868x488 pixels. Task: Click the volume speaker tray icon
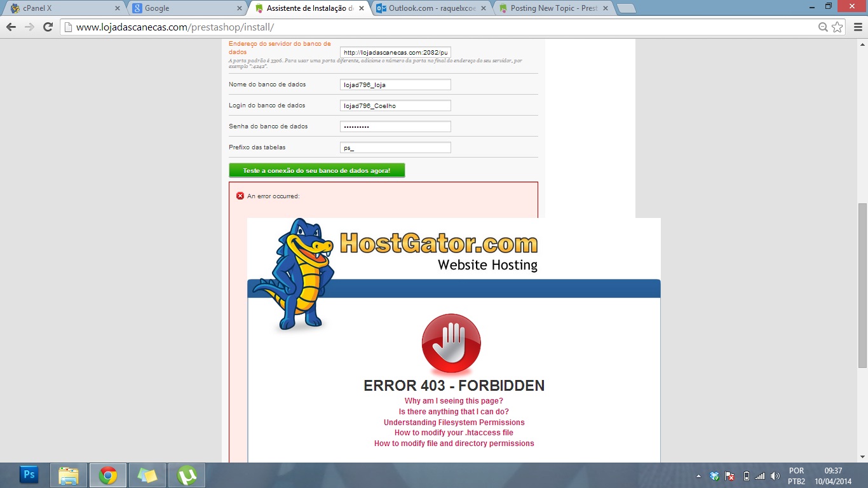[775, 476]
